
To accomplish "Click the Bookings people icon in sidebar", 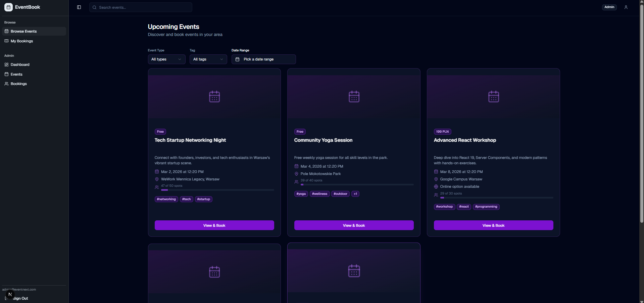I will click(6, 84).
